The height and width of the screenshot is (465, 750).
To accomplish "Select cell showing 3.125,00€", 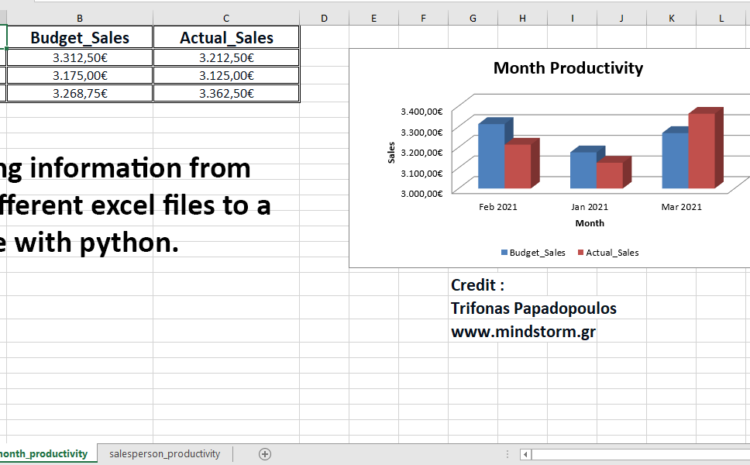I will (x=226, y=76).
